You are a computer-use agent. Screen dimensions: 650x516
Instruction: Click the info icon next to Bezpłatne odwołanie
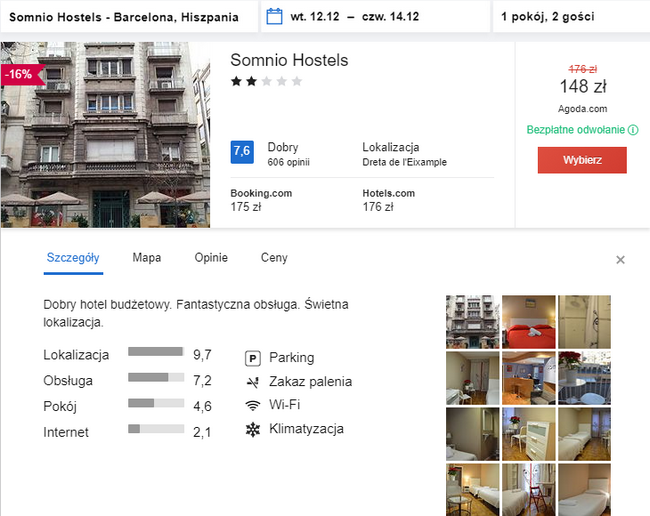click(634, 130)
